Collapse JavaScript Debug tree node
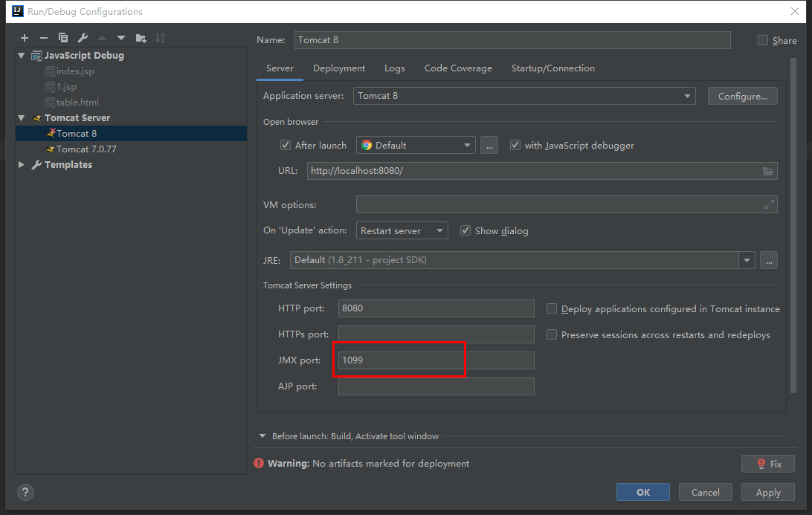 (22, 56)
